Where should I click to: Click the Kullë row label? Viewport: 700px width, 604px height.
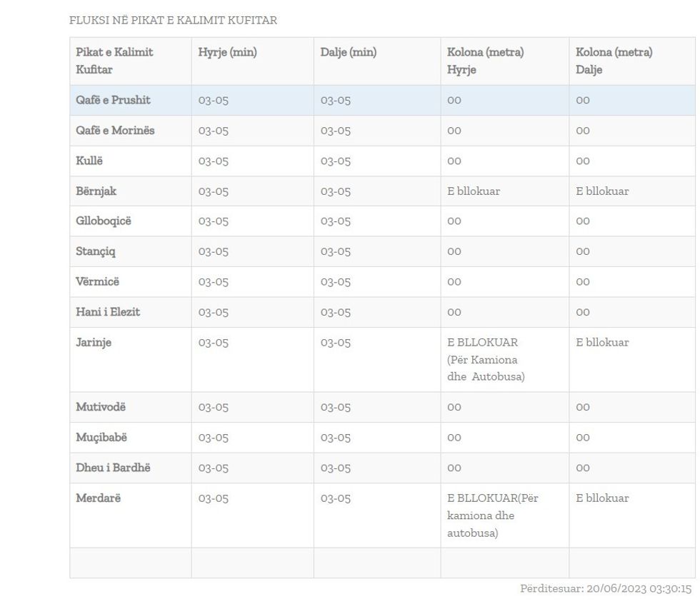point(89,161)
